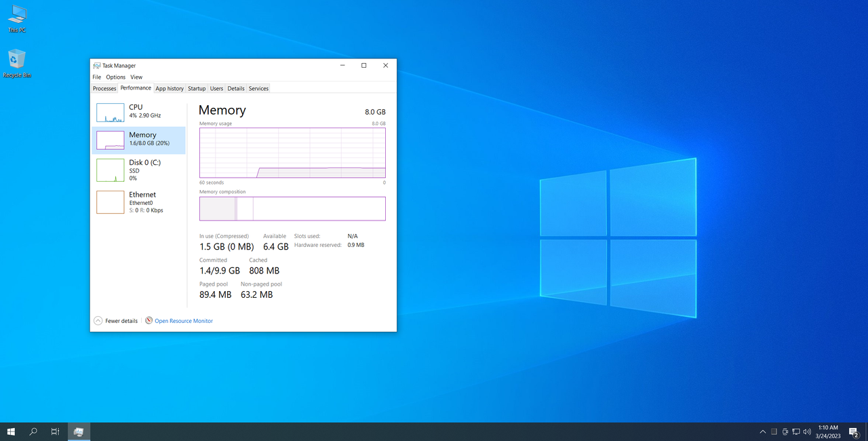Image resolution: width=868 pixels, height=441 pixels.
Task: Switch to the Startup tab
Action: [197, 88]
